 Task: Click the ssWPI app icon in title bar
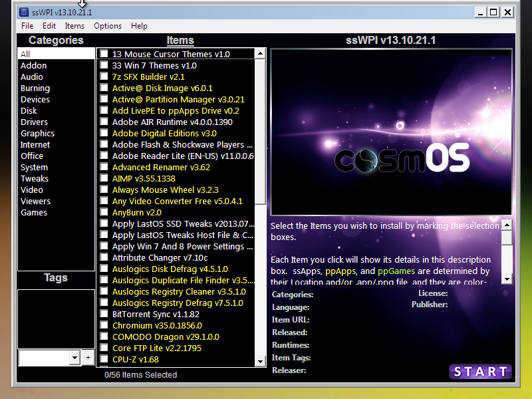pyautogui.click(x=24, y=12)
